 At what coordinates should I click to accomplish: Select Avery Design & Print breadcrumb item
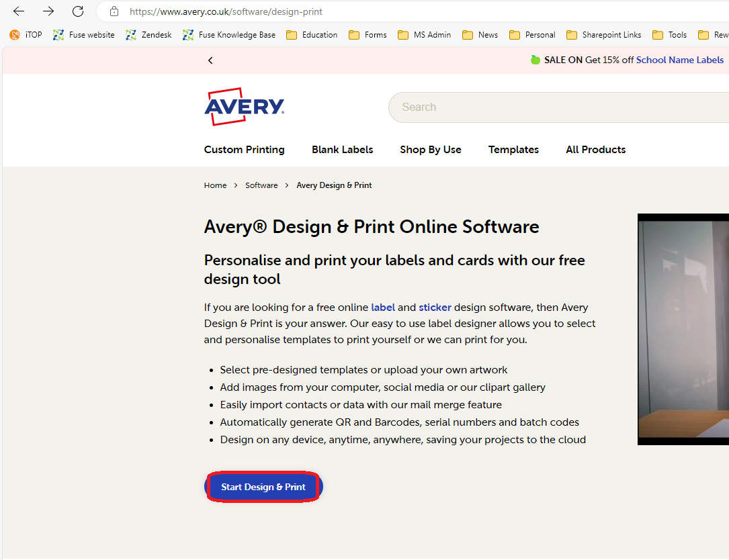[x=335, y=185]
